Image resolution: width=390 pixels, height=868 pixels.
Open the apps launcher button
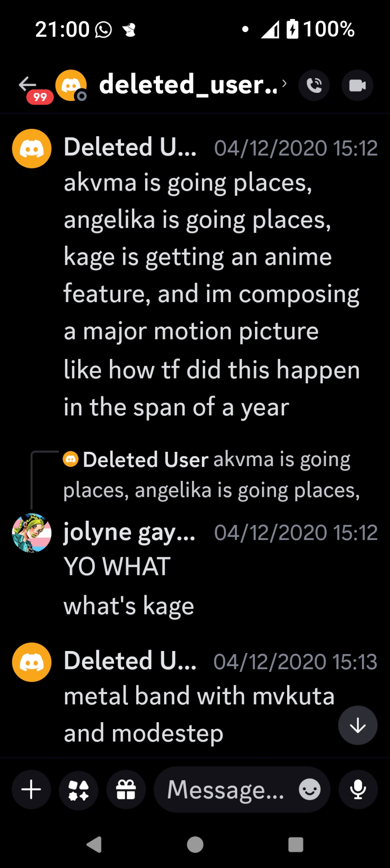click(x=79, y=789)
